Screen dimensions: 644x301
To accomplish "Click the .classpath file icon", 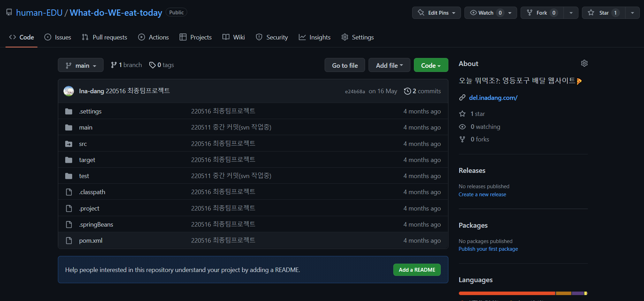I will pos(69,192).
